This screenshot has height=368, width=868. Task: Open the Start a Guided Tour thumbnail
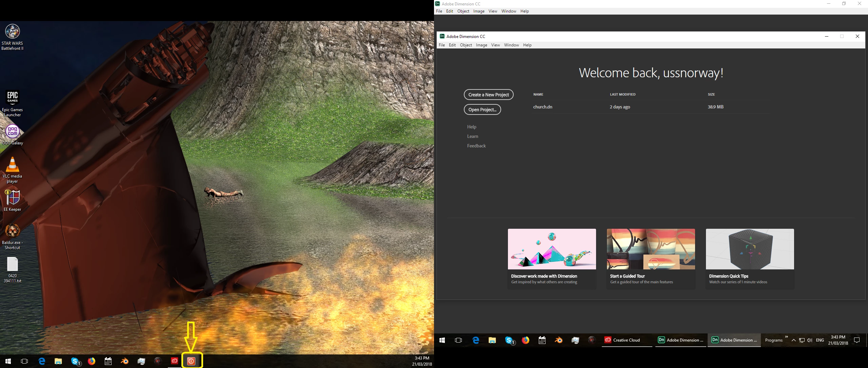651,249
